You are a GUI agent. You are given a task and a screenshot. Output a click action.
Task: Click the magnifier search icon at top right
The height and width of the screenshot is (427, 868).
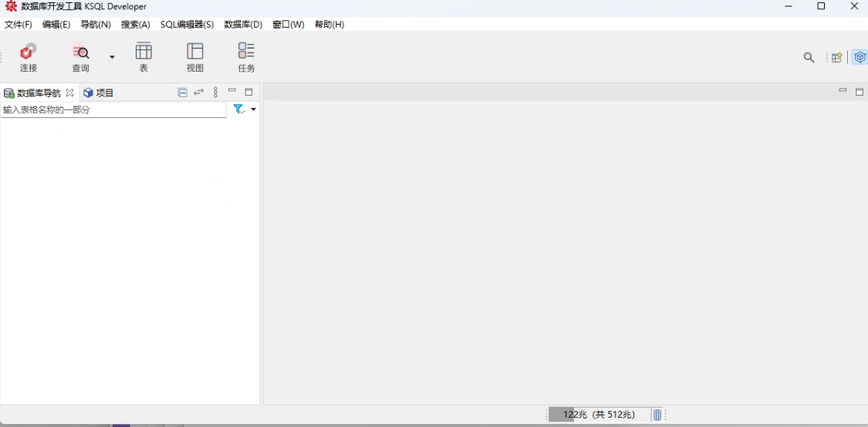(x=809, y=58)
